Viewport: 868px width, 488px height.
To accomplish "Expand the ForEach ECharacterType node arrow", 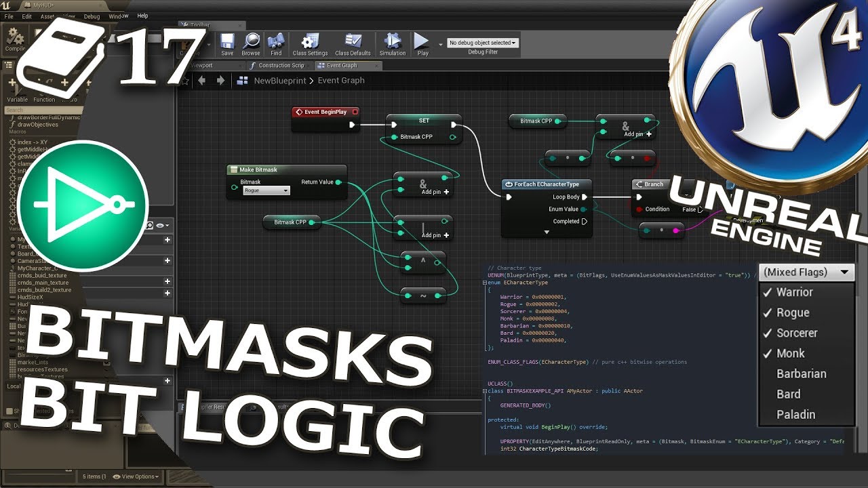I will click(547, 232).
